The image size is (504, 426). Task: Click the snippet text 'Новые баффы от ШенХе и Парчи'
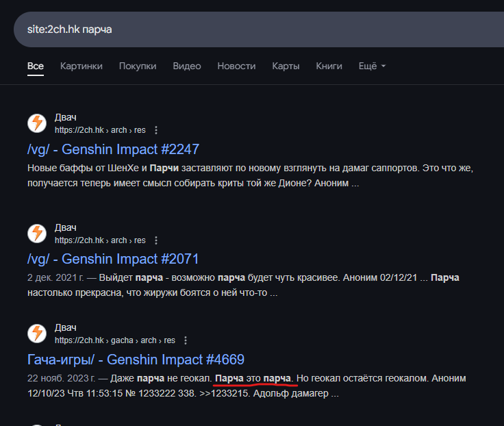coord(103,168)
